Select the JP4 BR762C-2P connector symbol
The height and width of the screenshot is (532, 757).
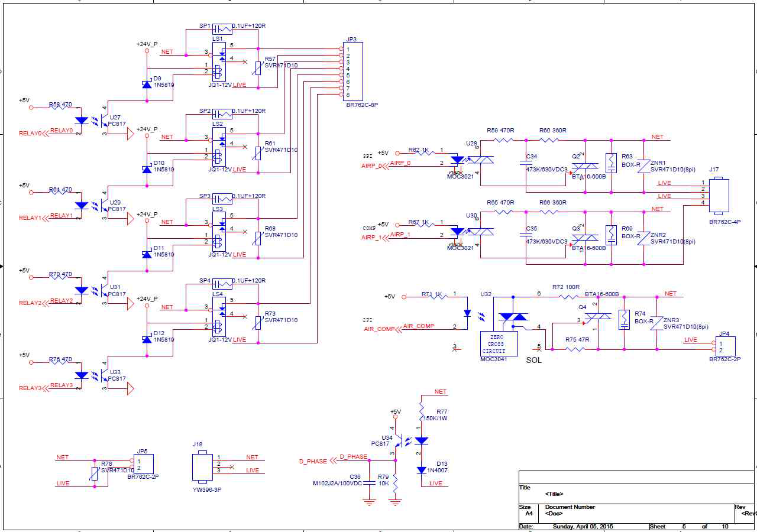click(725, 346)
